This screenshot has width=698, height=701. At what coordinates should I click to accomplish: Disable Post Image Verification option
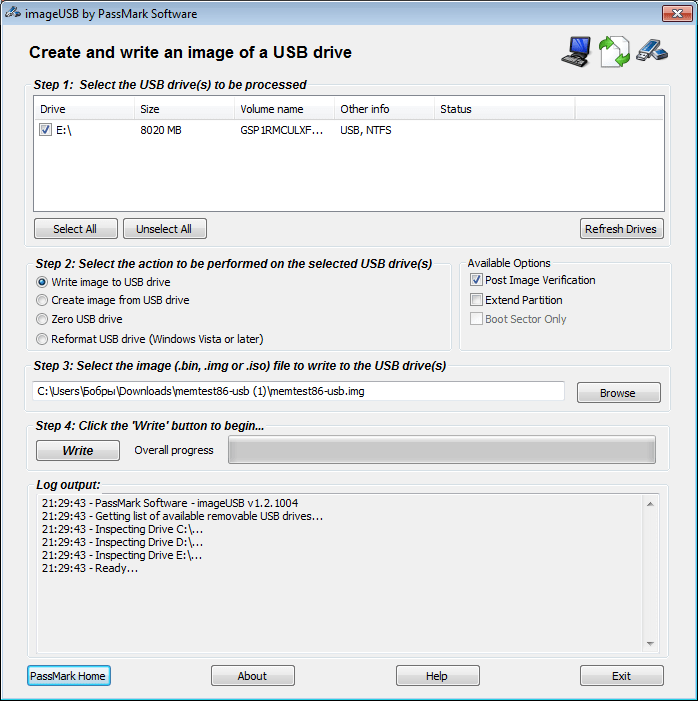[x=476, y=280]
